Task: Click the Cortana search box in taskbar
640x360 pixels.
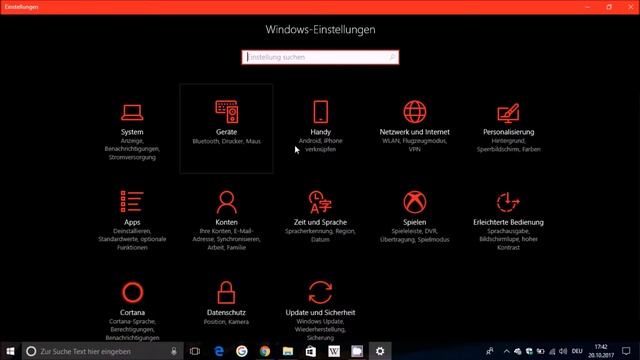Action: click(102, 351)
